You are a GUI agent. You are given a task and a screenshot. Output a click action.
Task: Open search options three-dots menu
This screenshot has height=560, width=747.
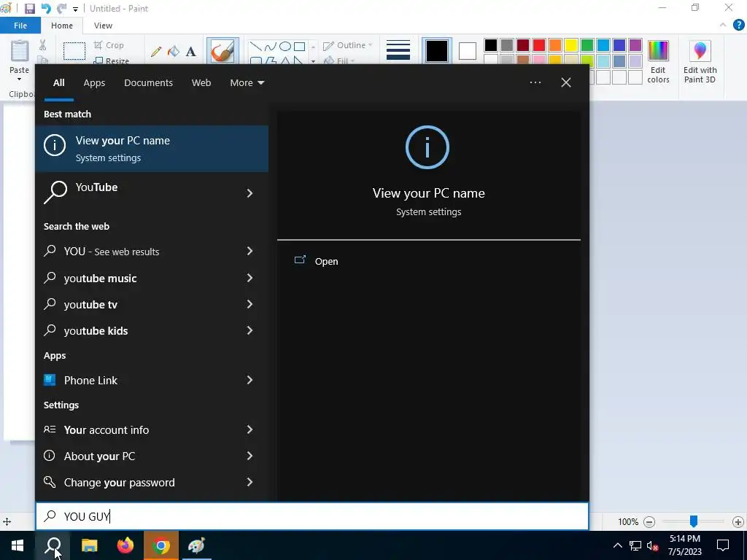coord(535,82)
